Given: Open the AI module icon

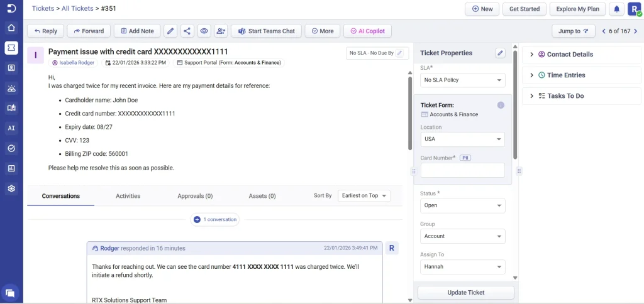Looking at the screenshot, I should point(11,128).
